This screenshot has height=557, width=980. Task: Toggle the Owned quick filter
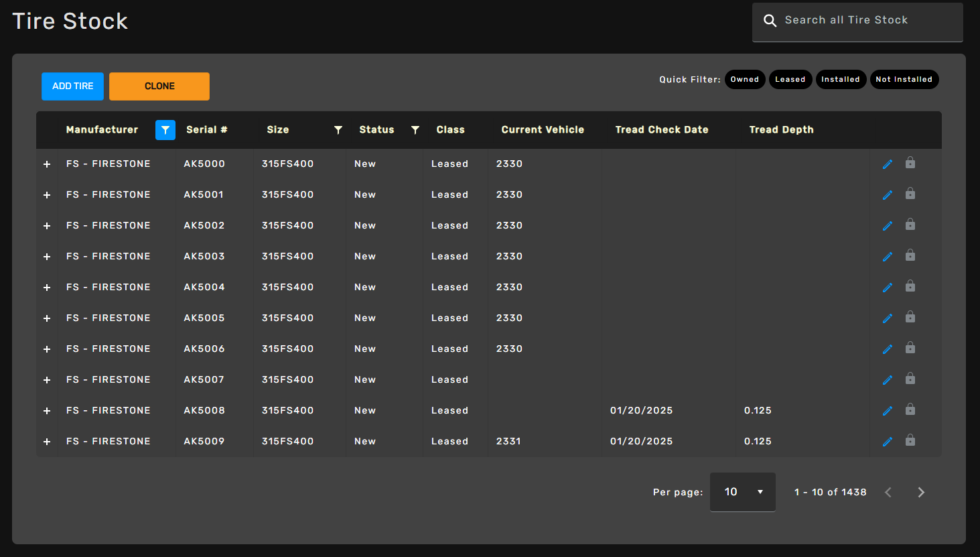tap(744, 80)
